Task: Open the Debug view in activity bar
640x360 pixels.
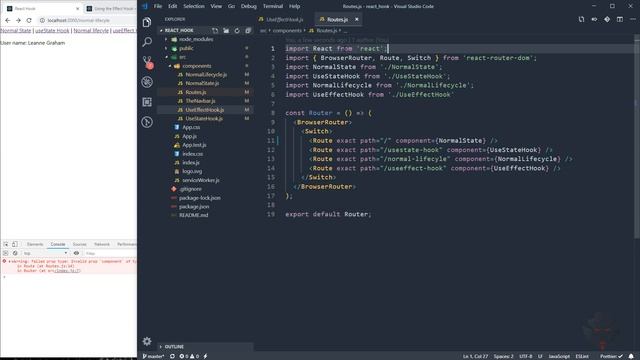Action: tap(147, 82)
